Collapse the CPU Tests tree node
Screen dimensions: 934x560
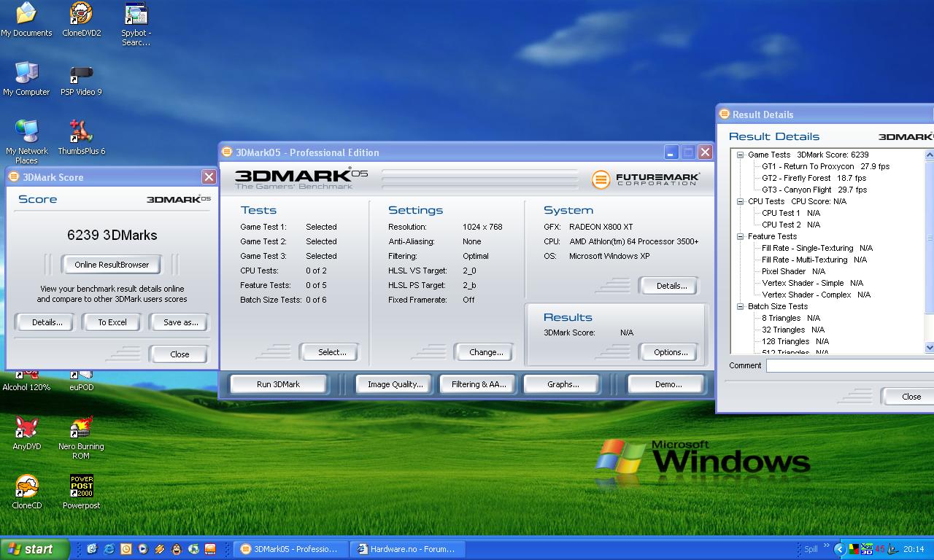click(x=740, y=201)
